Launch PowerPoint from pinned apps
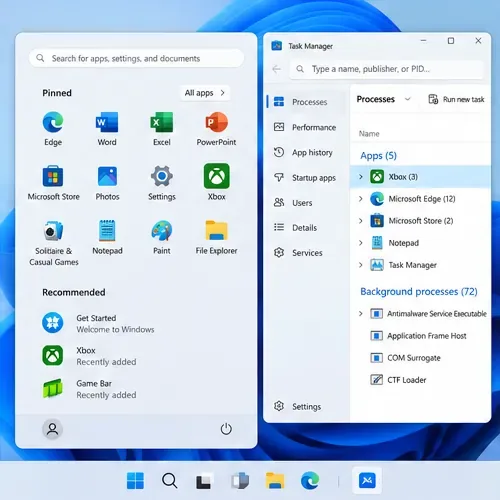 [x=216, y=129]
